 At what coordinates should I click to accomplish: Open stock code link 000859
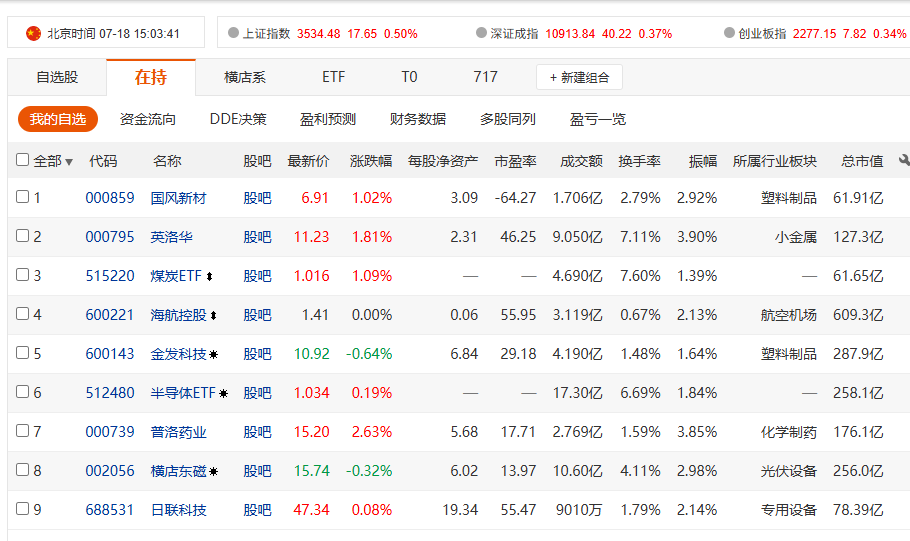click(x=110, y=198)
